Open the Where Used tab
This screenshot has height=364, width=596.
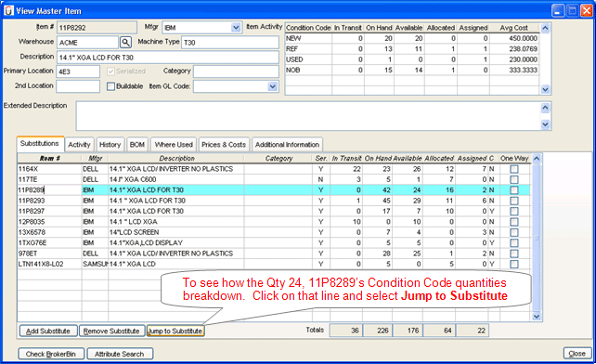(x=174, y=145)
